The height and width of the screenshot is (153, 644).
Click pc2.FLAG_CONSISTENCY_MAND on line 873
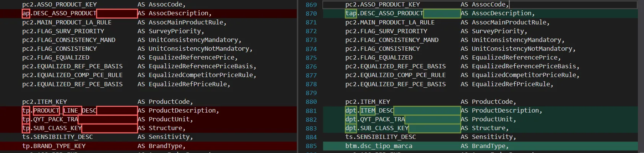pyautogui.click(x=392, y=40)
